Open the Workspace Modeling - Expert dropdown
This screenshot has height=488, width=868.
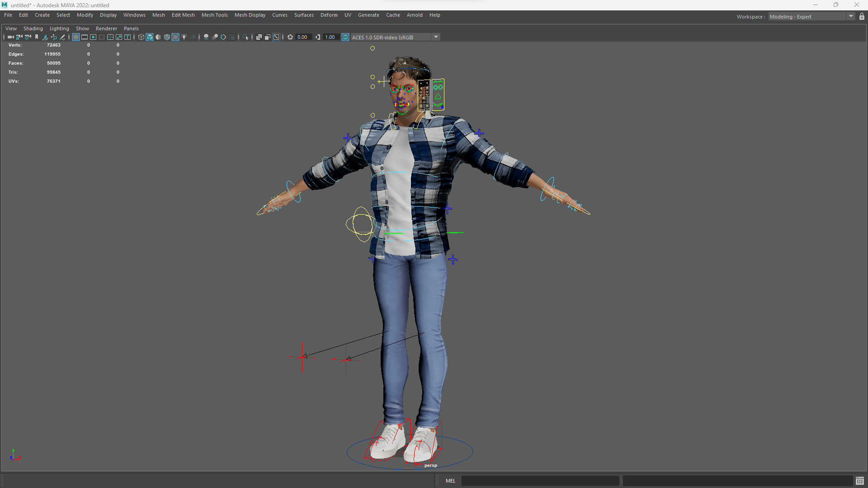point(851,17)
